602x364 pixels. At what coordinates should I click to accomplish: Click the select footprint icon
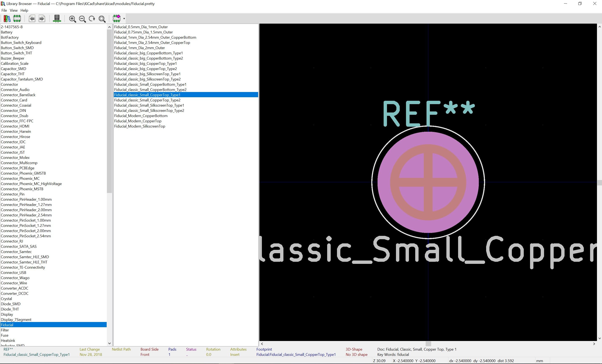17,19
